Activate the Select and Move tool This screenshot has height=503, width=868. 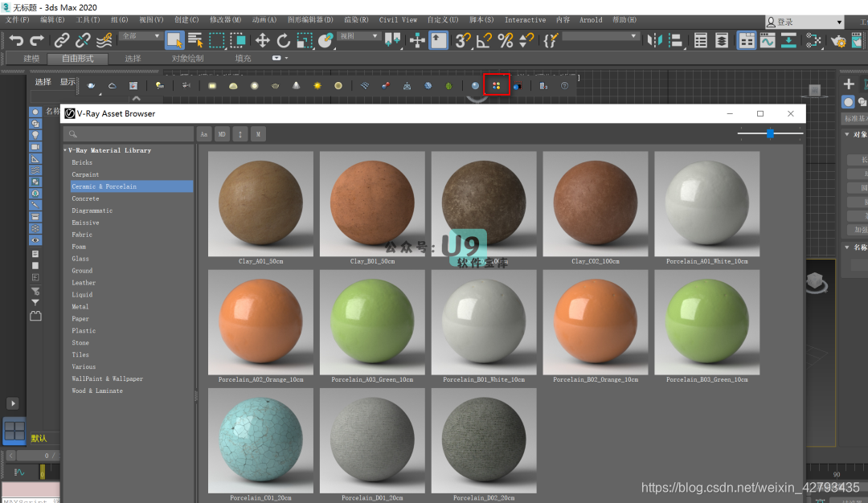pyautogui.click(x=262, y=40)
